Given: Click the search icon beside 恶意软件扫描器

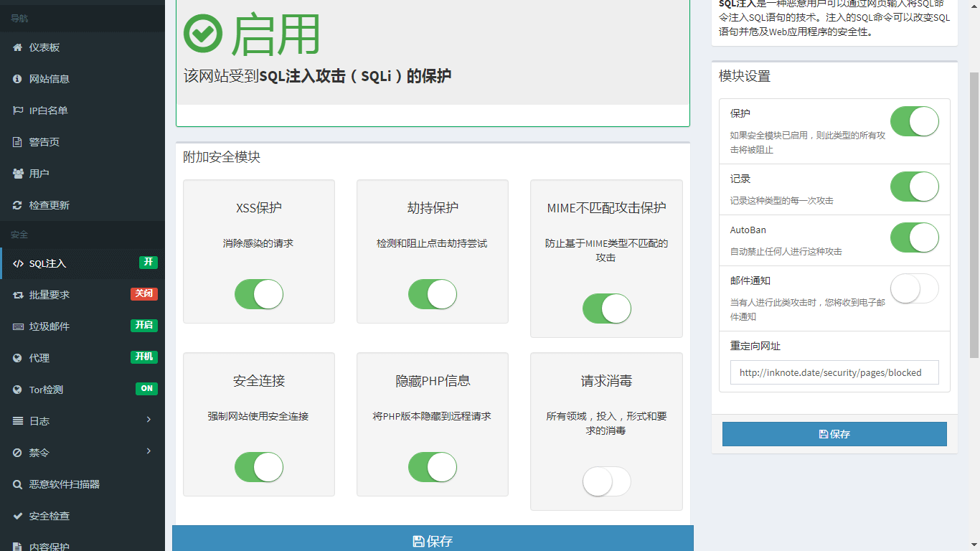Looking at the screenshot, I should (17, 484).
